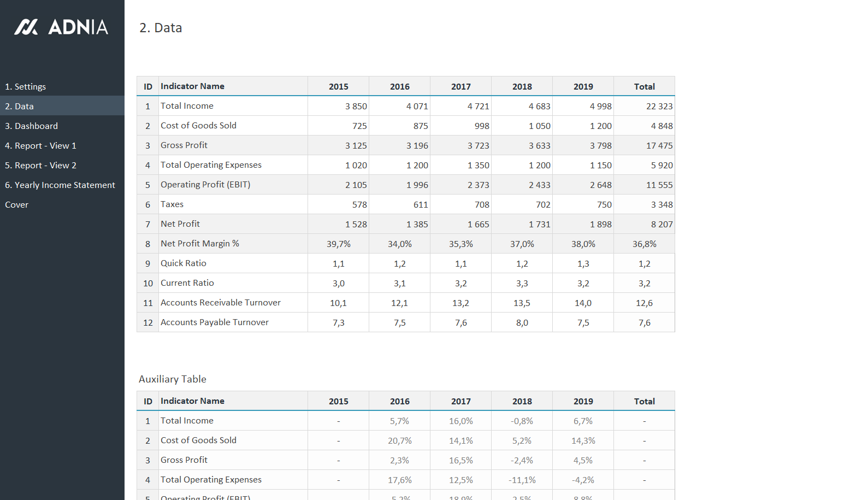
Task: Click the 2016 Total Income growth percentage
Action: [399, 421]
